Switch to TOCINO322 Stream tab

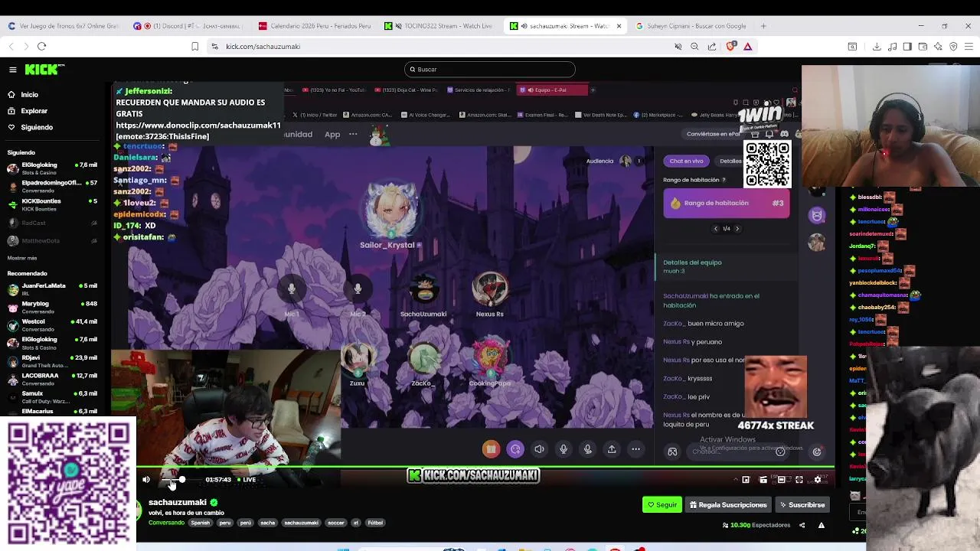(440, 26)
